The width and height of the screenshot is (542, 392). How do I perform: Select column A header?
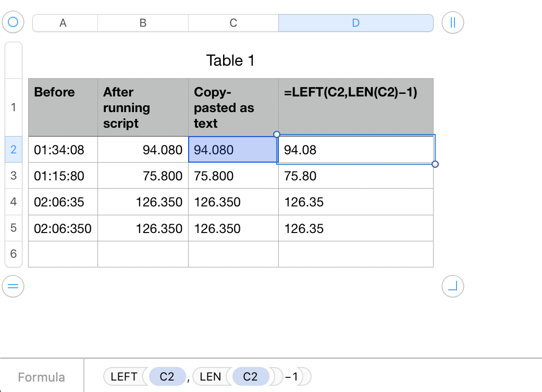pyautogui.click(x=63, y=23)
